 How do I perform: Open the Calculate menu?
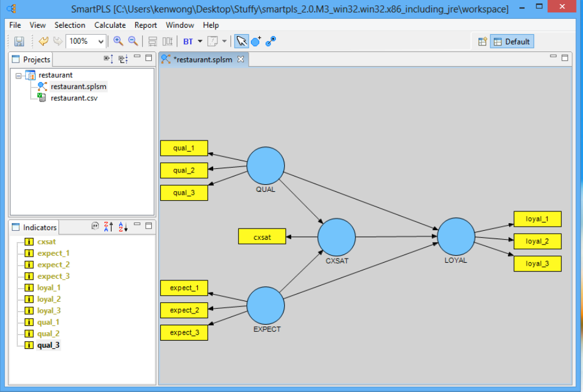tap(110, 25)
